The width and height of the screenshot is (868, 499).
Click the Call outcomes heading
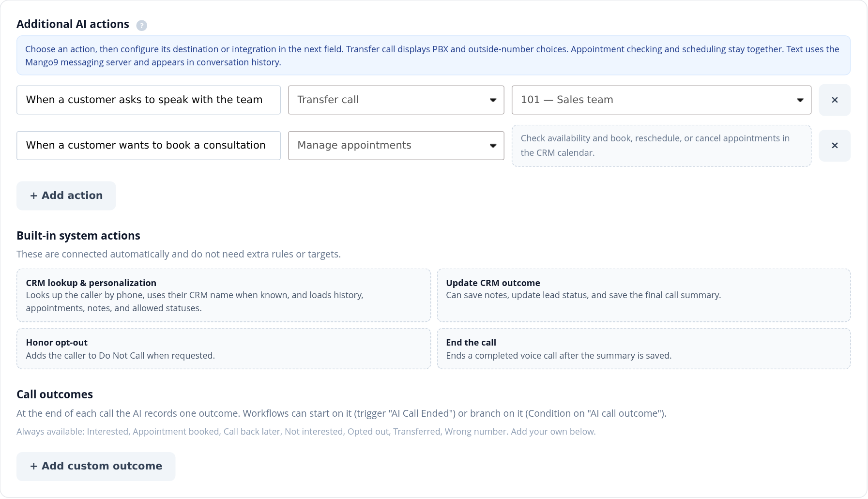coord(55,394)
